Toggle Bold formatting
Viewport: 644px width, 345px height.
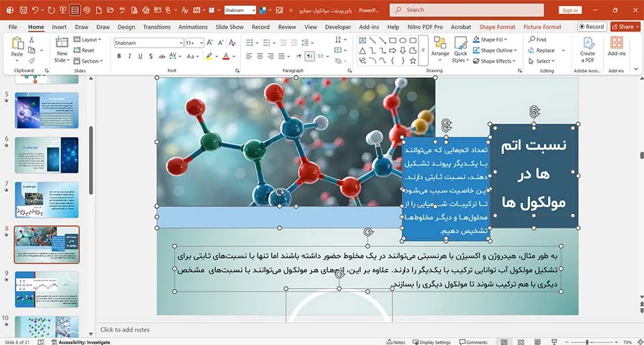[119, 56]
